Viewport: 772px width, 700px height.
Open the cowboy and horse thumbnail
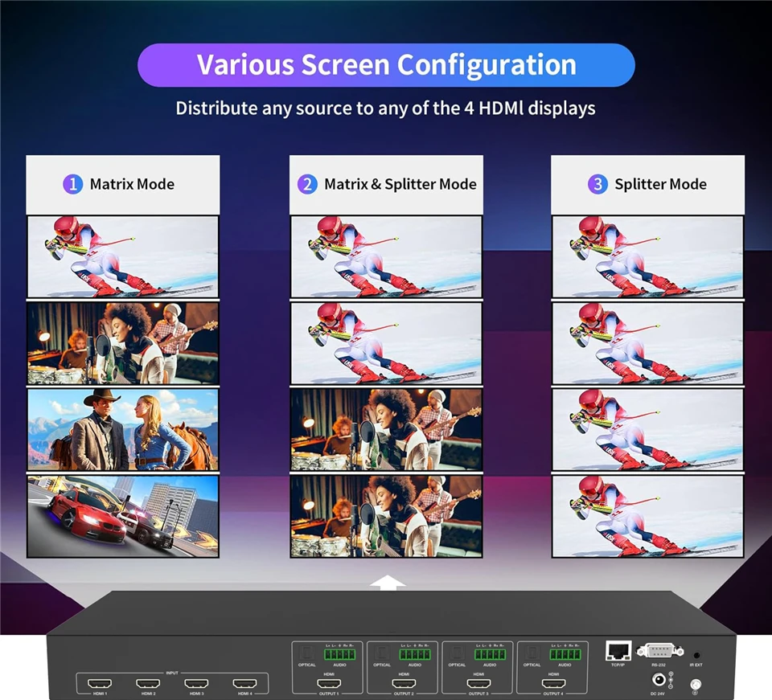pyautogui.click(x=123, y=429)
